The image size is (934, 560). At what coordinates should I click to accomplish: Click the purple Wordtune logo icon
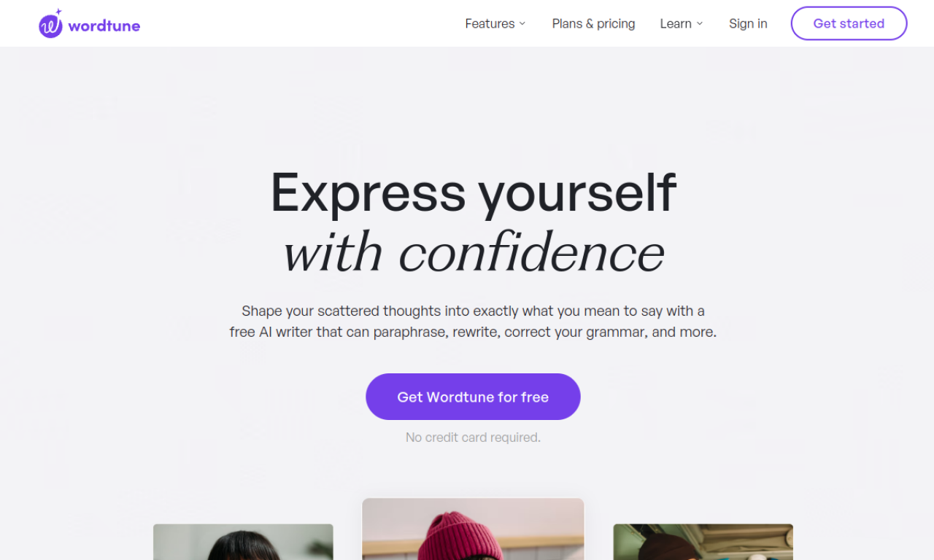[50, 27]
